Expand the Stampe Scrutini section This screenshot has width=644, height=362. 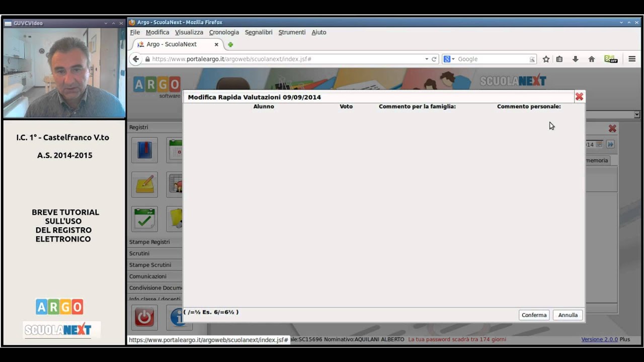pos(155,265)
